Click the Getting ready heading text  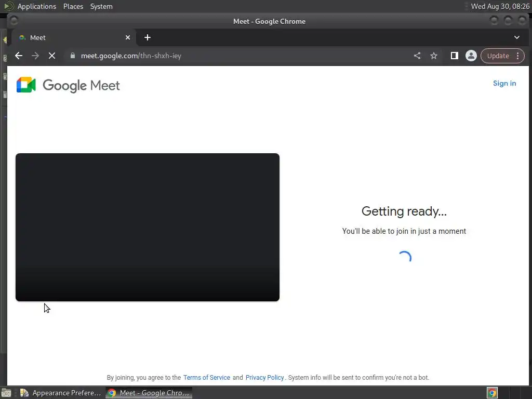404,211
